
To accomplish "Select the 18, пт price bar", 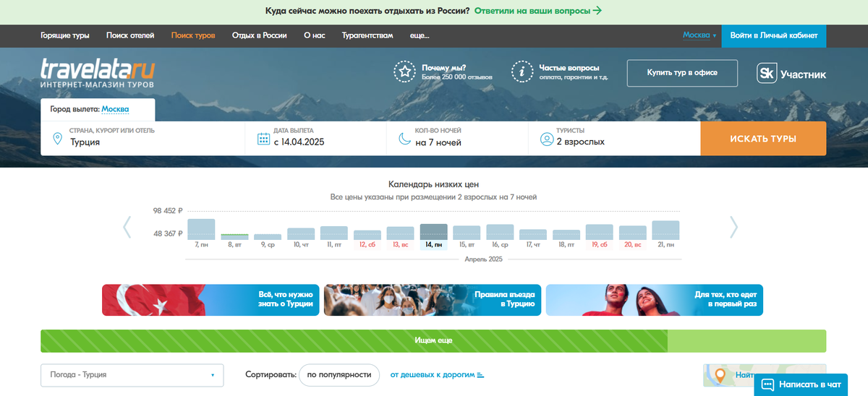I will point(566,236).
